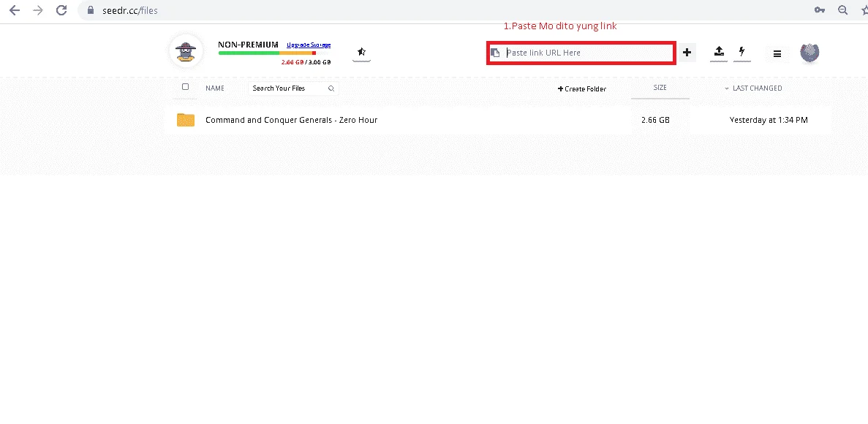Sort files by SIZE column
868x424 pixels.
click(x=660, y=88)
